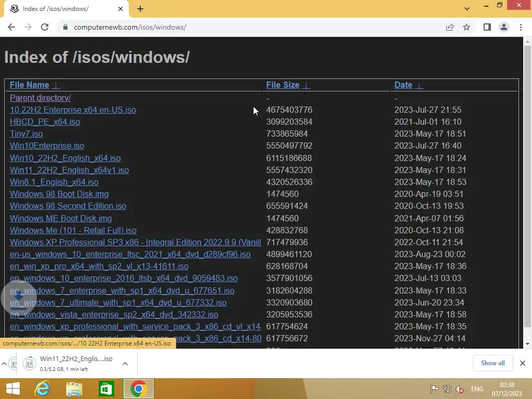Download Win10_22H2_English_x64.iso
The width and height of the screenshot is (532, 399).
(x=65, y=158)
